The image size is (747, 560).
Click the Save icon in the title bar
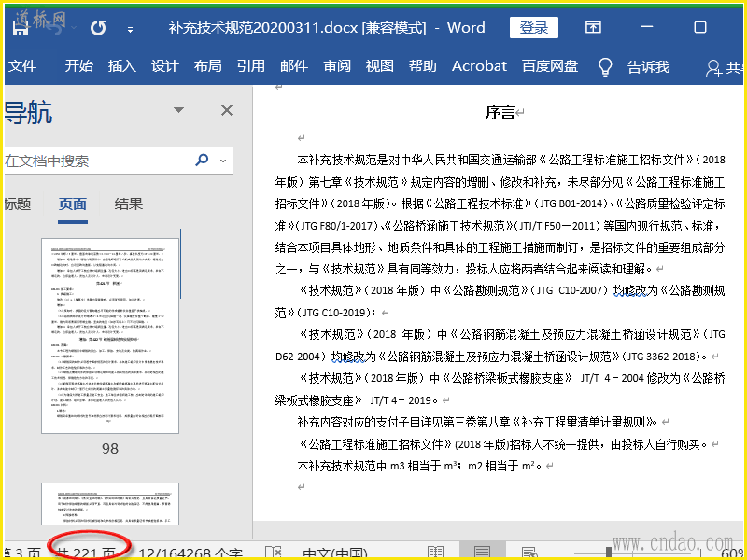point(21,28)
